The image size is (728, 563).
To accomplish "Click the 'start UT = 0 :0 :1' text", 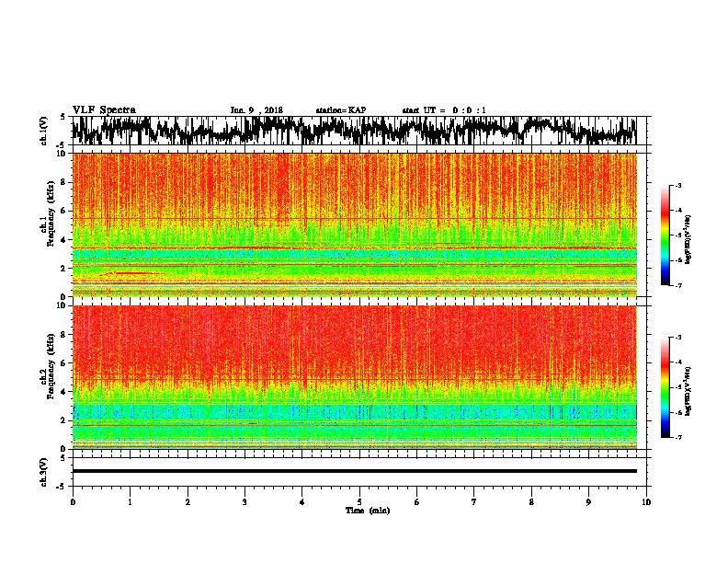I will click(444, 110).
